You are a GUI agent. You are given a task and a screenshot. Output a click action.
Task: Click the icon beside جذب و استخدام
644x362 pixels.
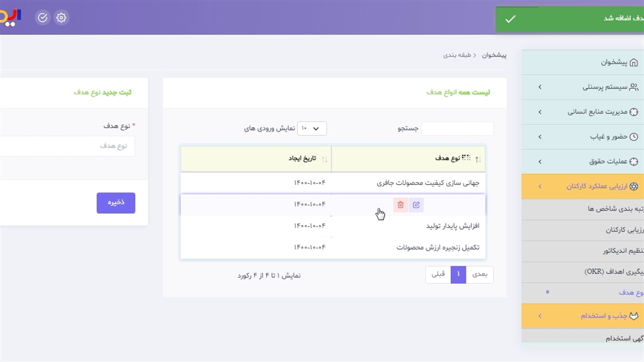[x=634, y=316]
